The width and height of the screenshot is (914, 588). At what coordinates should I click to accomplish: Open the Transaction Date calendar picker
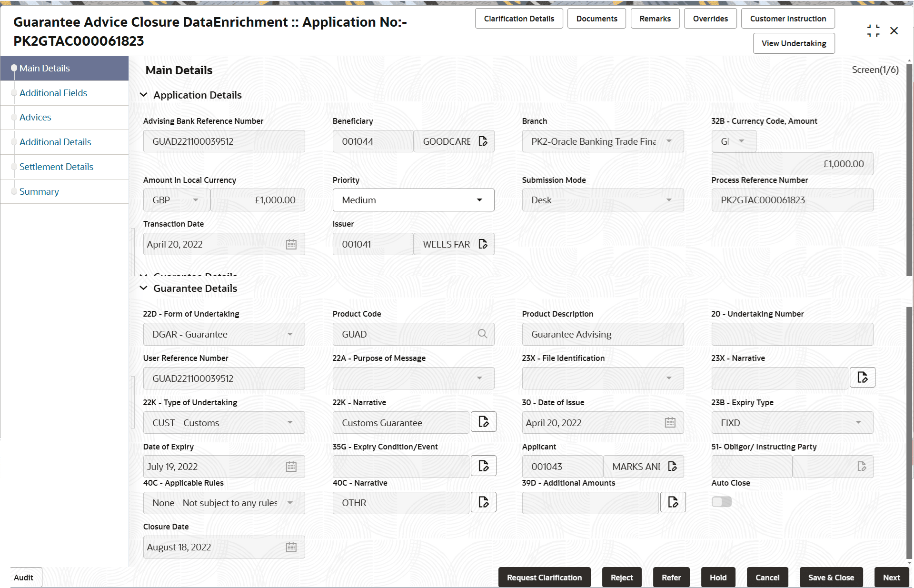(x=291, y=244)
